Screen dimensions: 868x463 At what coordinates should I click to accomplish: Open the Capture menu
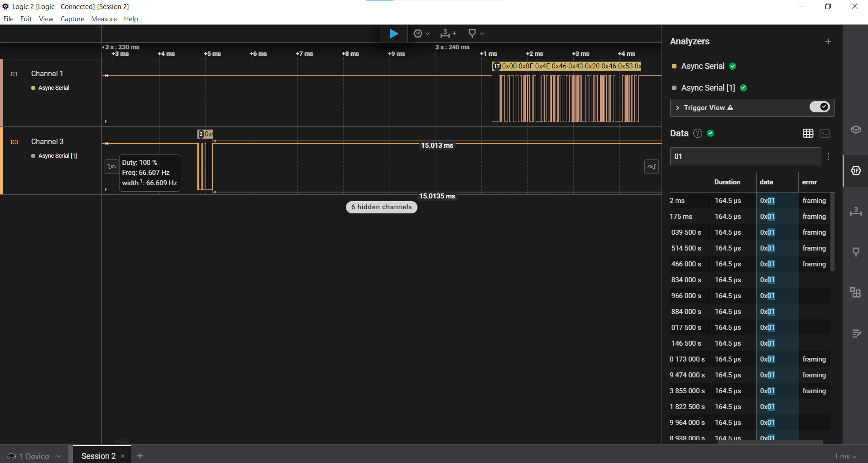72,19
